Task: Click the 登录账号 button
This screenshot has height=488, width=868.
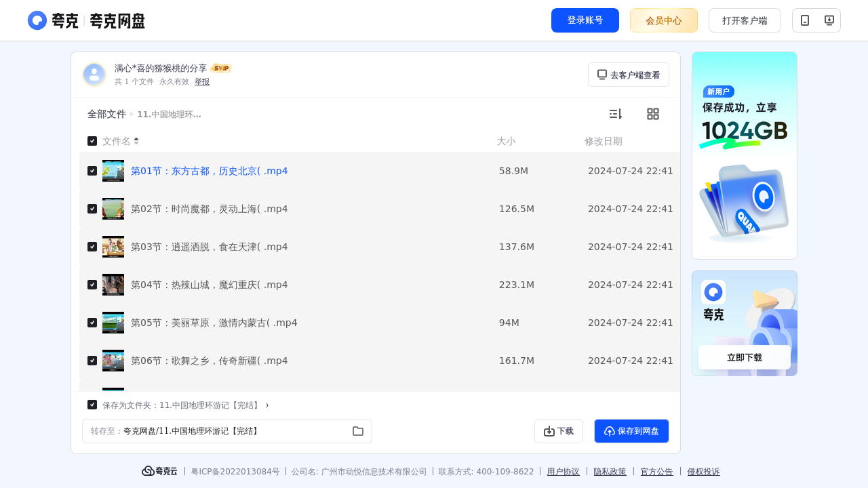Action: (x=585, y=20)
